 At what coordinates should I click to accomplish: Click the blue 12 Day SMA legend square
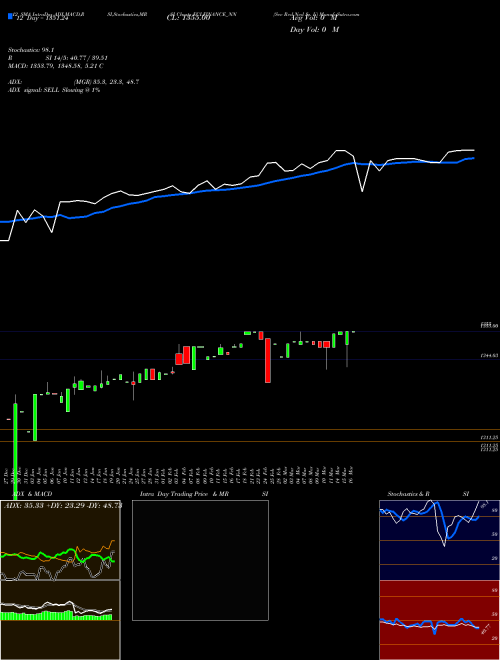point(10,17)
